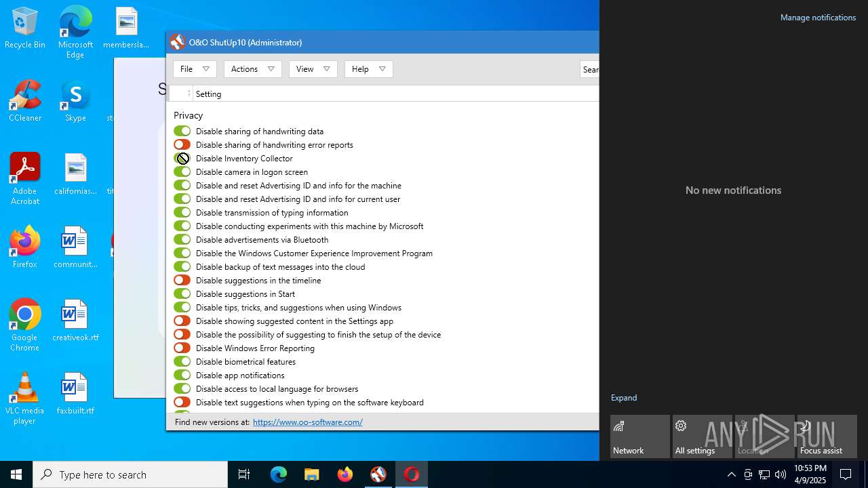Open the Recycle Bin desktop icon
Image resolution: width=868 pixels, height=488 pixels.
[x=25, y=28]
